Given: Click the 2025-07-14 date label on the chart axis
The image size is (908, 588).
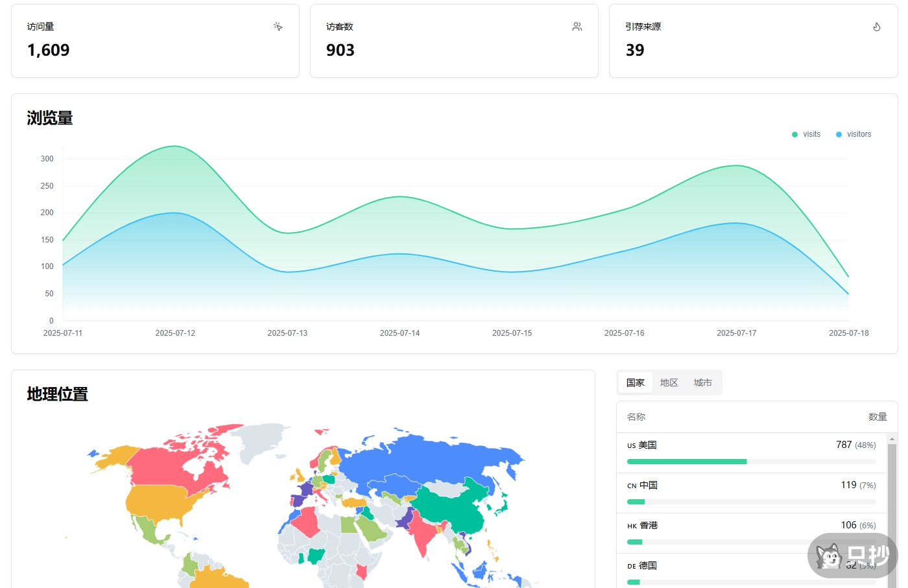Looking at the screenshot, I should tap(400, 333).
